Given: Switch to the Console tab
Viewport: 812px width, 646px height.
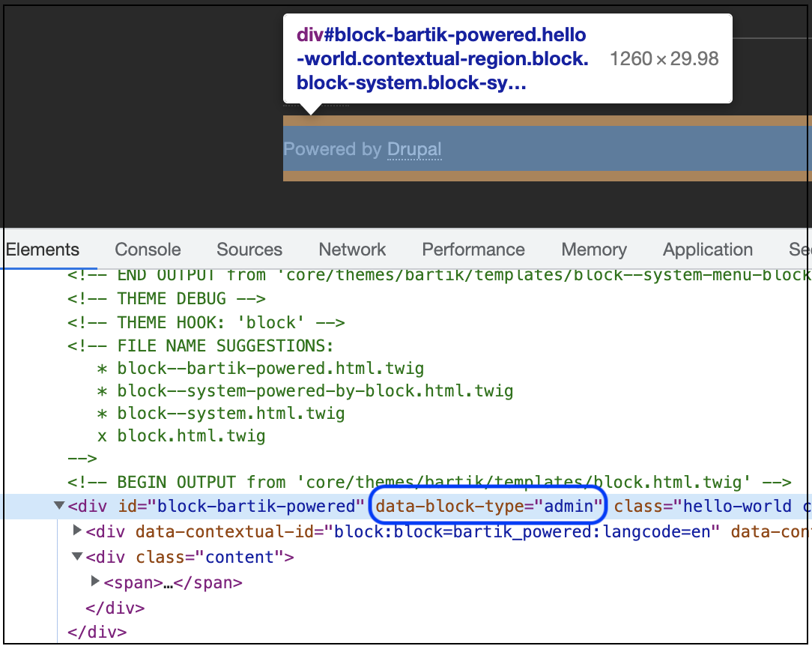Looking at the screenshot, I should [148, 250].
